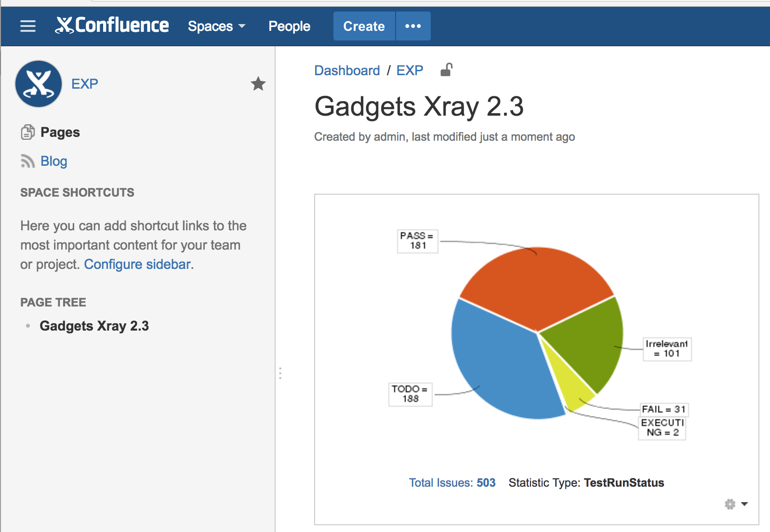Screen dimensions: 770x532
Task: Click the Dashboard breadcrumb
Action: point(347,70)
